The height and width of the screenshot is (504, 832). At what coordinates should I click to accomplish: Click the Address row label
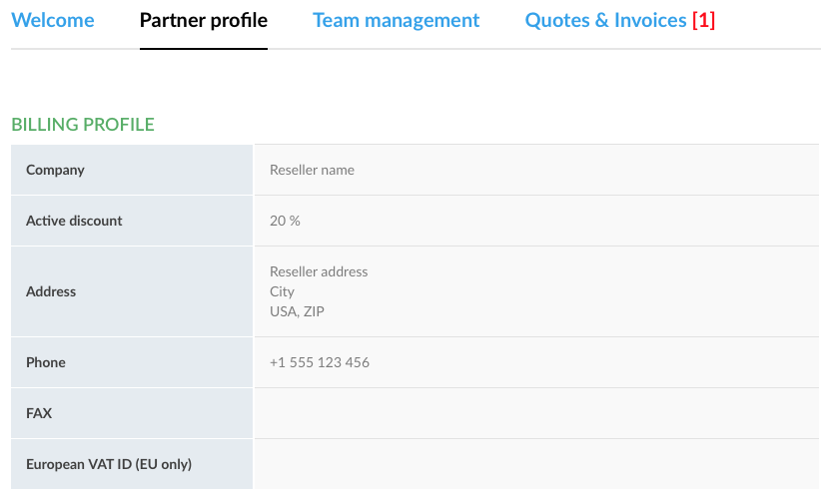(x=51, y=291)
